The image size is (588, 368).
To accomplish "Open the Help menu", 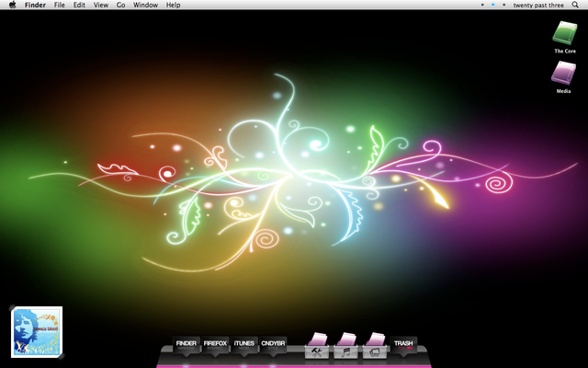I will click(x=173, y=5).
